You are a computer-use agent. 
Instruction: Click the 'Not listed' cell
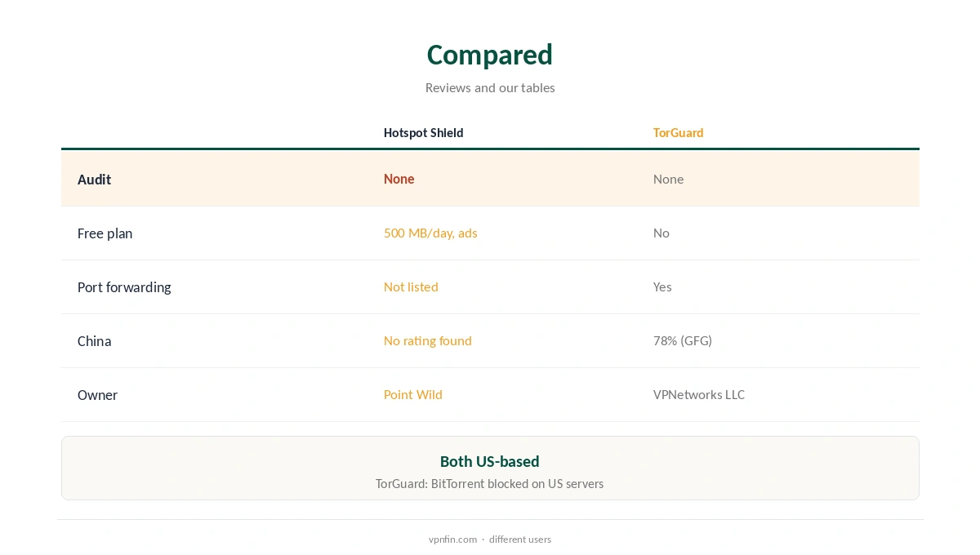[411, 286]
